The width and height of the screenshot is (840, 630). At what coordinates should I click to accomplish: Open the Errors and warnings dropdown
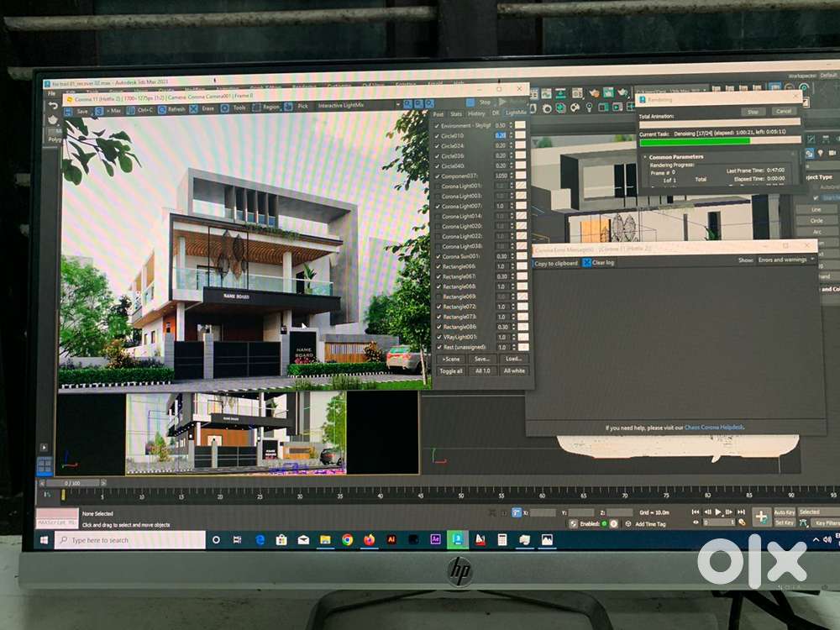point(785,260)
